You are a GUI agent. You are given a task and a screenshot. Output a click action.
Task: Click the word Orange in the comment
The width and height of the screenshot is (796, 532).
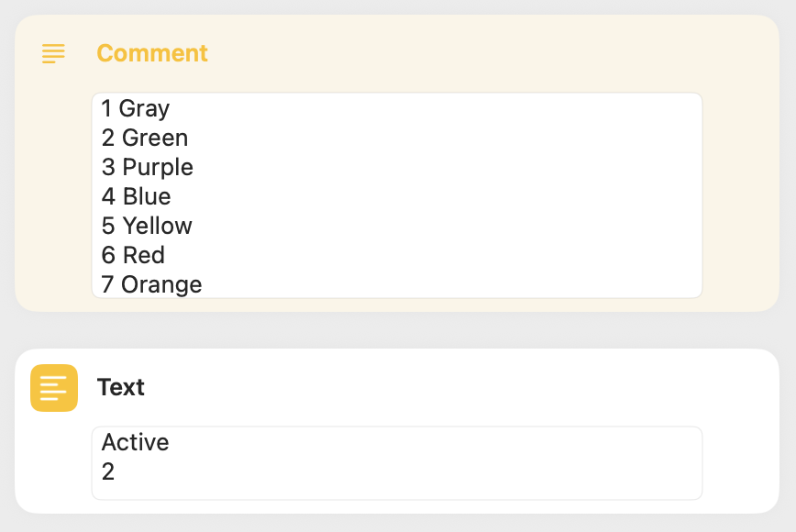pos(161,284)
